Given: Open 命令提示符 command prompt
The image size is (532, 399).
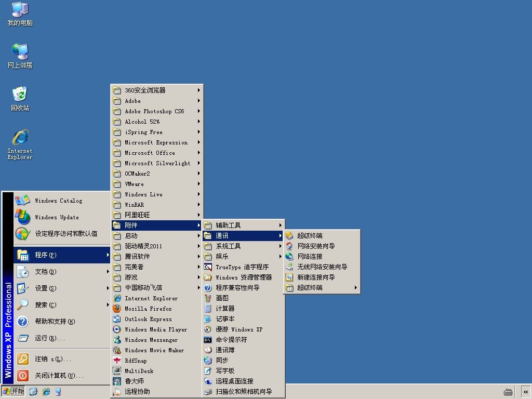Looking at the screenshot, I should (243, 340).
